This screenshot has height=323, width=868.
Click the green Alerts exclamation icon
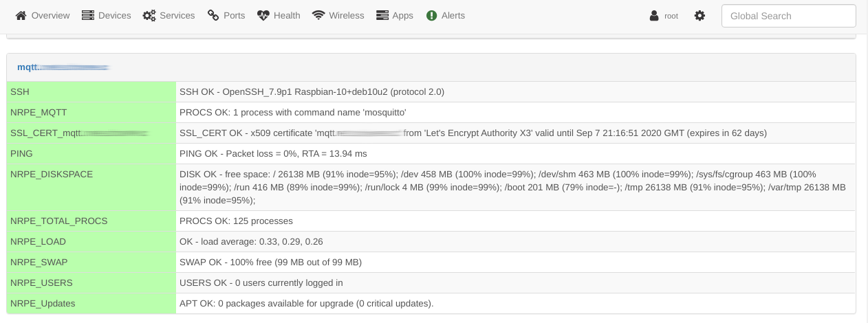[x=431, y=15]
